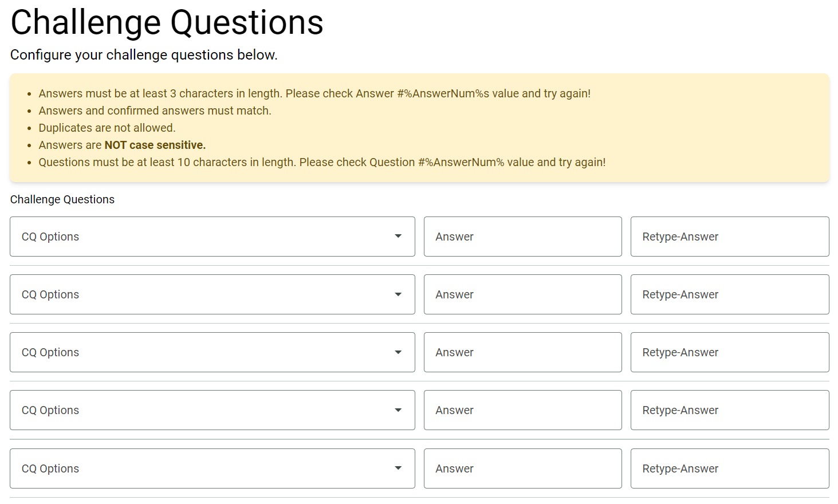The image size is (838, 504).
Task: Open the first CQ Options dropdown
Action: pos(200,237)
